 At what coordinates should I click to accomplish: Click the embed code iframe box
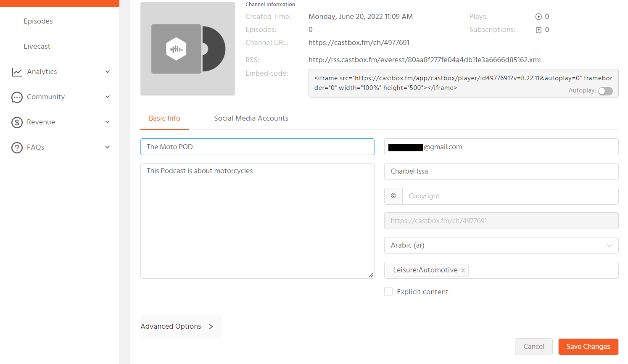[x=463, y=83]
